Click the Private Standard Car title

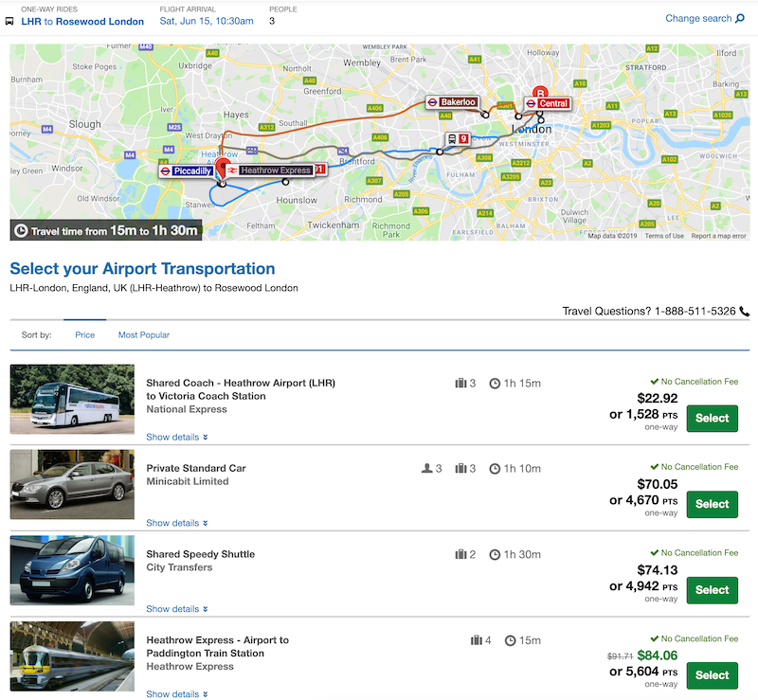pyautogui.click(x=196, y=468)
